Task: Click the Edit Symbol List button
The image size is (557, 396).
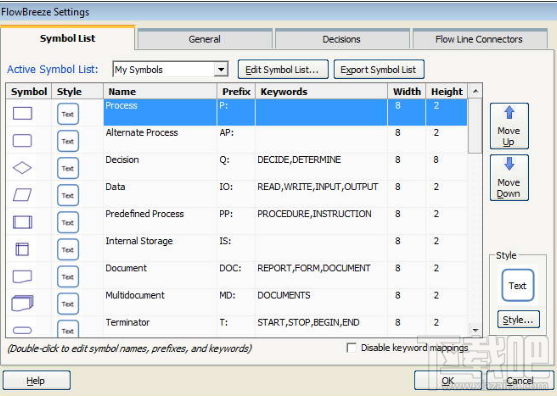Action: (x=283, y=69)
